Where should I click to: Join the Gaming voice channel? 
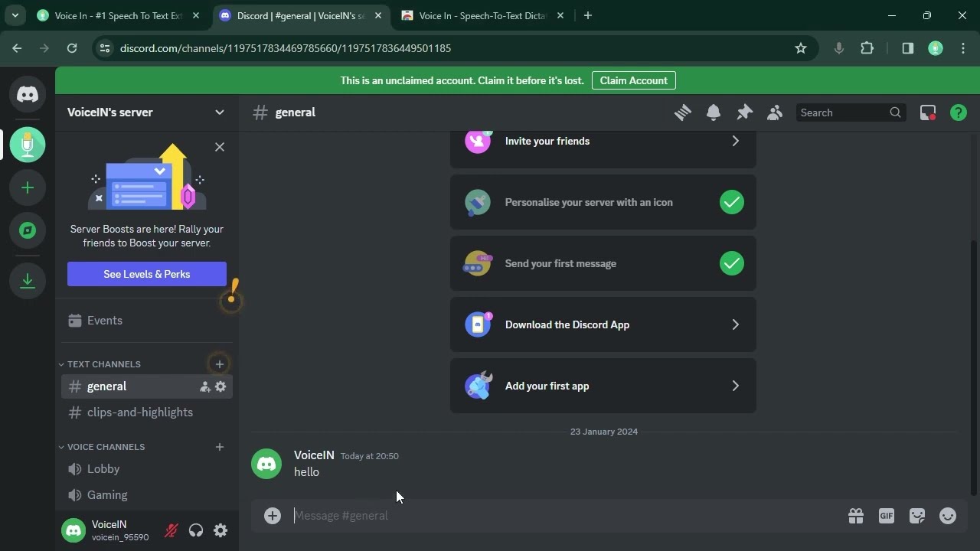pyautogui.click(x=147, y=495)
